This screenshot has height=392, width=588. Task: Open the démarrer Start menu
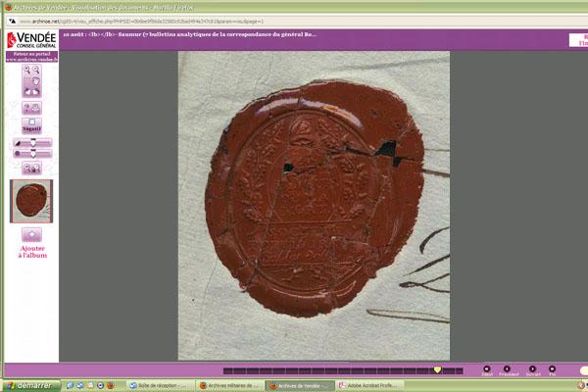pyautogui.click(x=32, y=385)
